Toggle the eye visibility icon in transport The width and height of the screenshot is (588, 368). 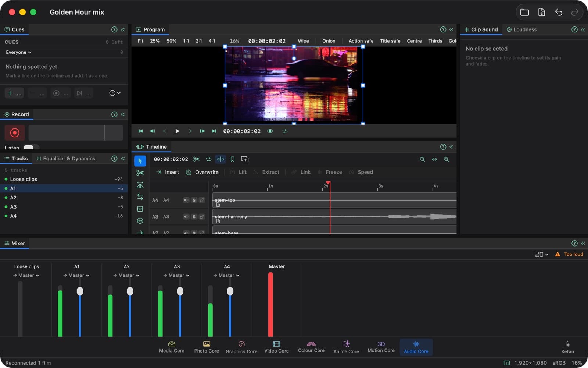point(270,131)
